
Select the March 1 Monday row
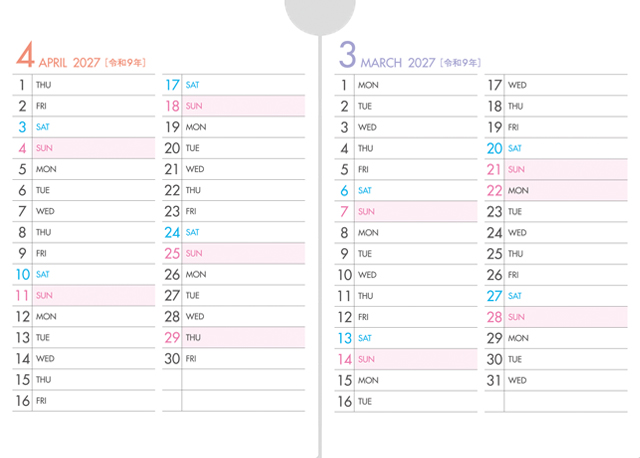click(x=406, y=85)
